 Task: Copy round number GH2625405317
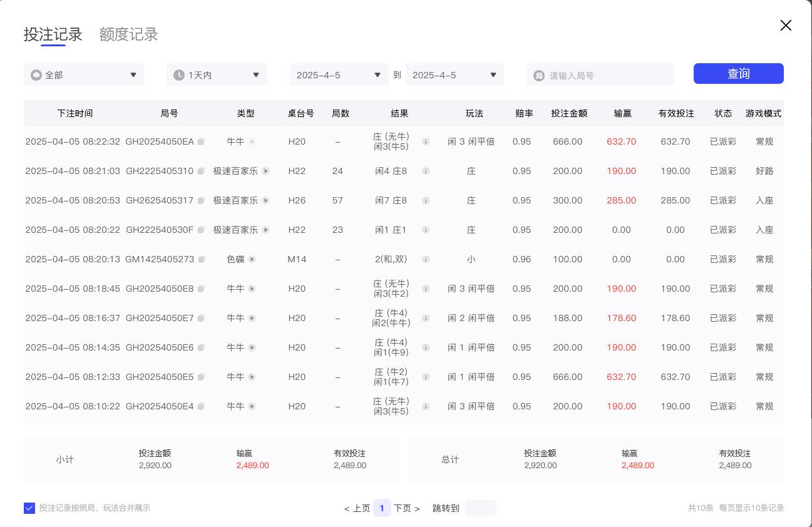pyautogui.click(x=201, y=200)
